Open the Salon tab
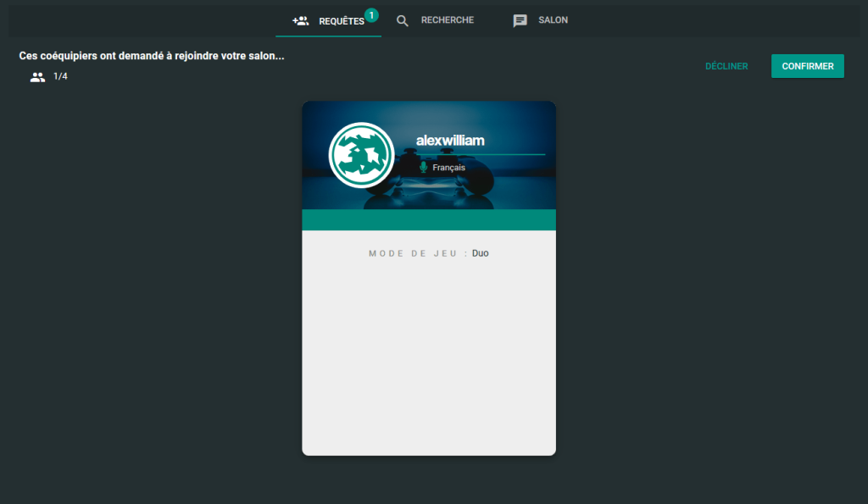This screenshot has height=504, width=868. click(541, 20)
